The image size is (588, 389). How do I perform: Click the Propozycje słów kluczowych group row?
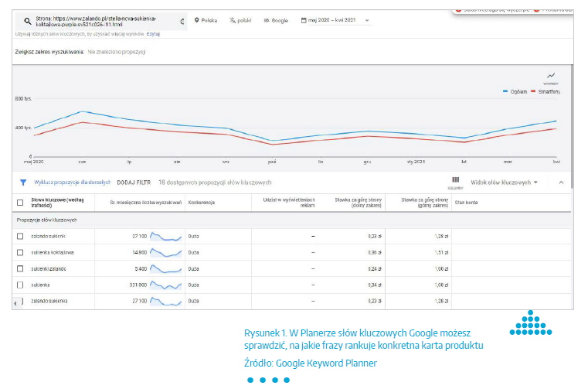point(292,220)
